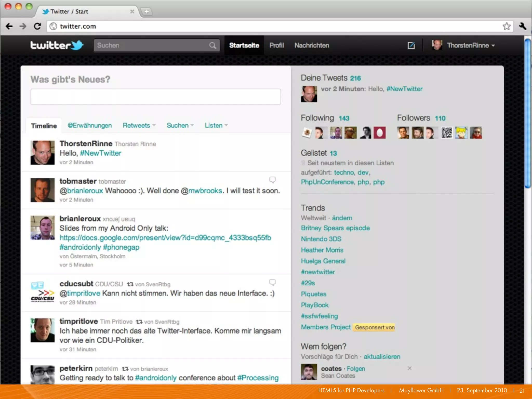Click the conversation bubble on tobmaster's tweet
The height and width of the screenshot is (399, 532).
pyautogui.click(x=272, y=180)
